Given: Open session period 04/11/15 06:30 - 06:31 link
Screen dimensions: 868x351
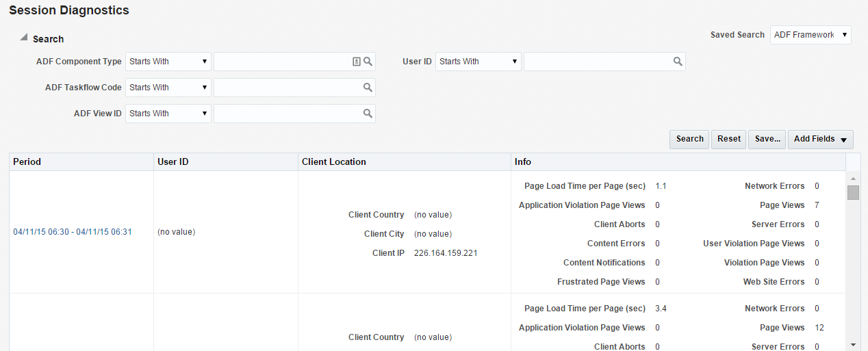Looking at the screenshot, I should point(73,232).
